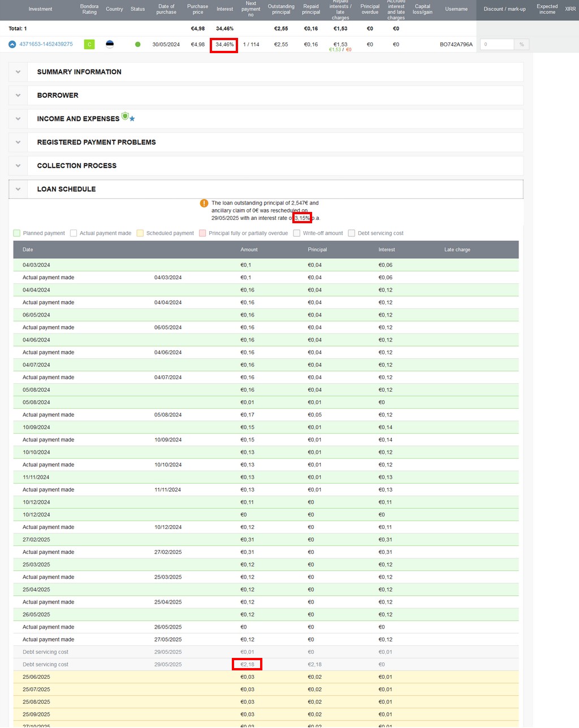This screenshot has width=579, height=728.
Task: Expand the Collection Process chevron
Action: 18,166
